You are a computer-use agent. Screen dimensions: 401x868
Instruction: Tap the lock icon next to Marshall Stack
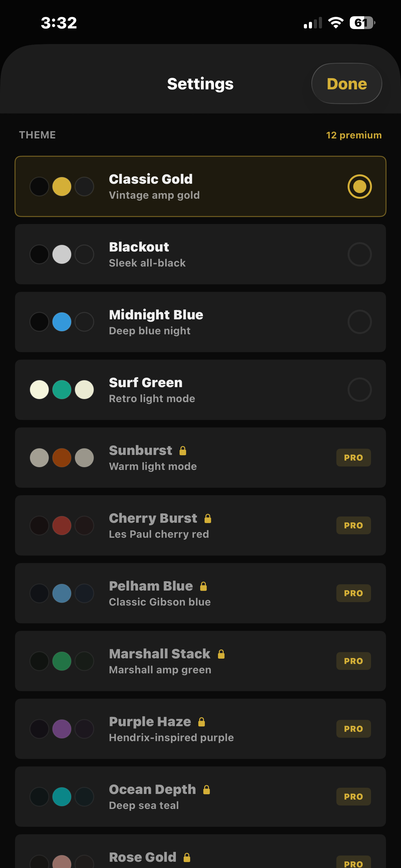(220, 654)
